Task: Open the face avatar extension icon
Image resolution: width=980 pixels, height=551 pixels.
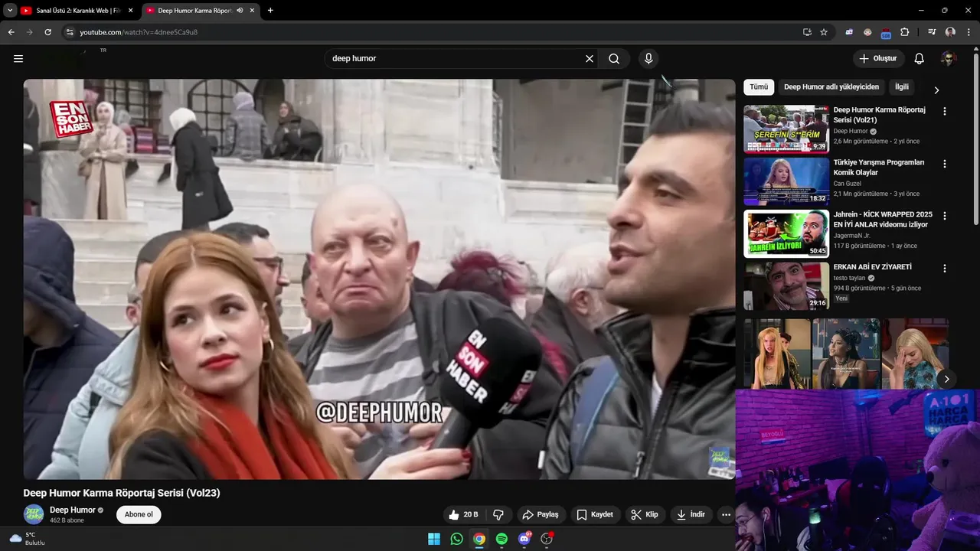Action: (x=867, y=32)
